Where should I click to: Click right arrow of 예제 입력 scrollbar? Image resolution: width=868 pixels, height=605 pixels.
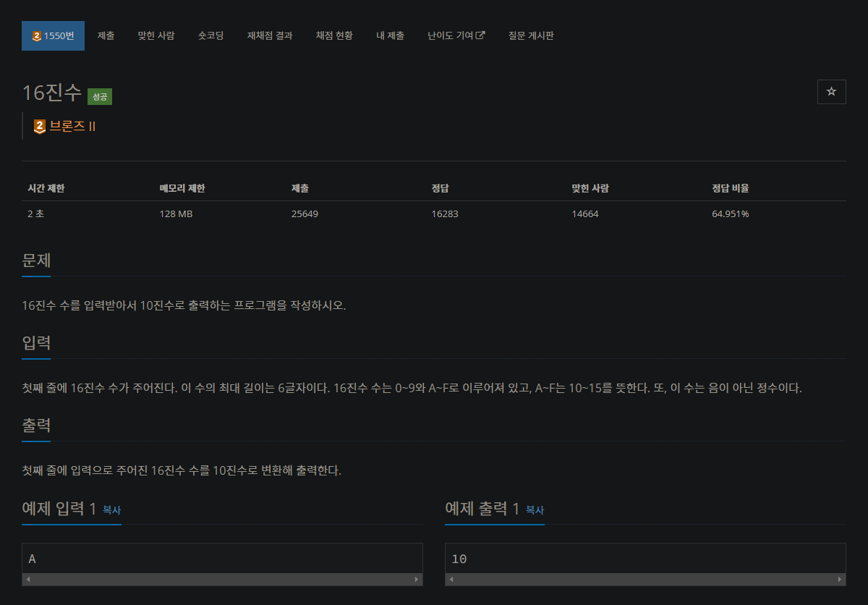point(417,580)
